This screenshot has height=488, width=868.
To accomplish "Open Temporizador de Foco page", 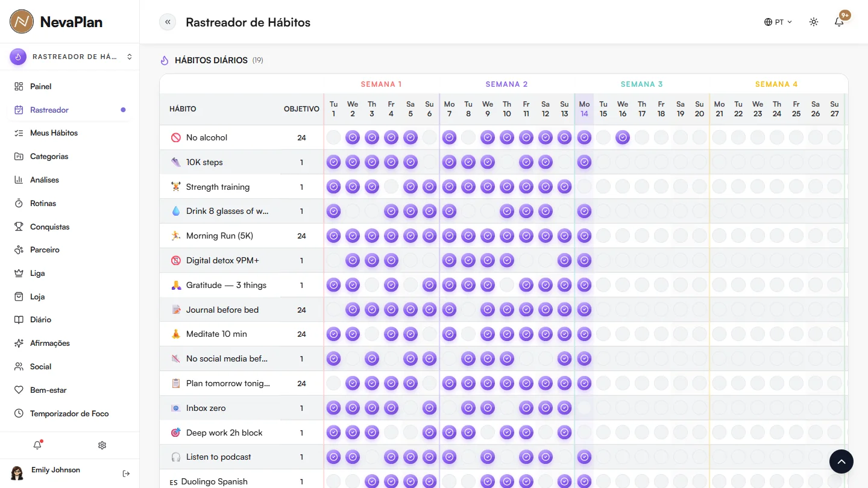I will click(70, 414).
